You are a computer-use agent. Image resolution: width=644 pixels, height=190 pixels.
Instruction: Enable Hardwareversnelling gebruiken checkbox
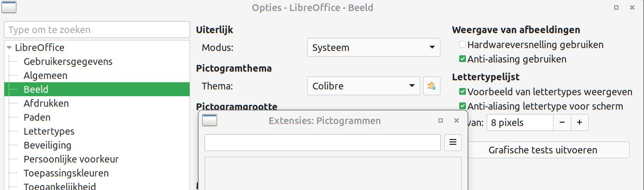pos(463,45)
